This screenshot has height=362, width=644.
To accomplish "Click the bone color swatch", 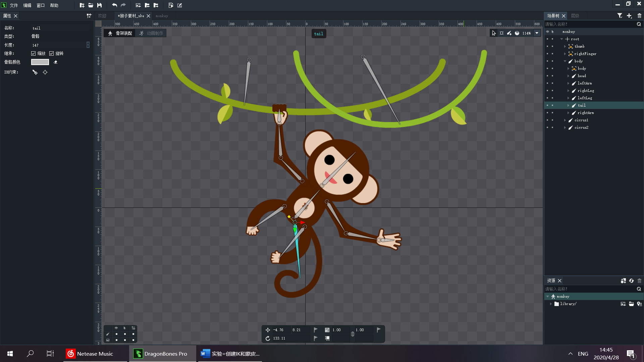I will point(40,62).
